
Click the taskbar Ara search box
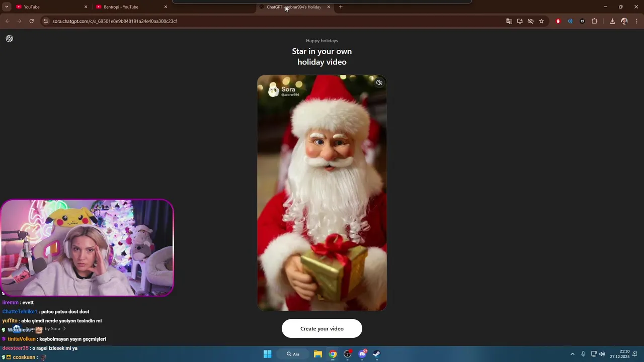(x=293, y=354)
